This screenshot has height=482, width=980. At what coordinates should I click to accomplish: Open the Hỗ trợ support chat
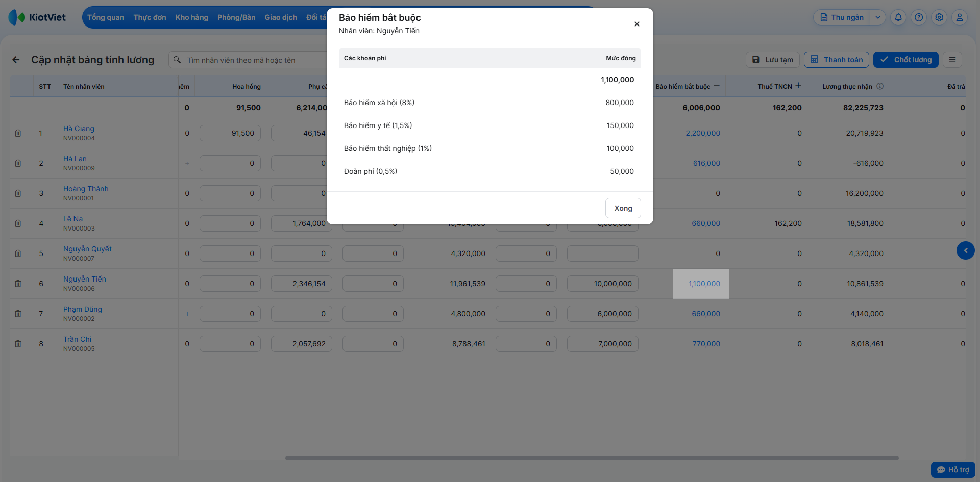click(x=953, y=470)
